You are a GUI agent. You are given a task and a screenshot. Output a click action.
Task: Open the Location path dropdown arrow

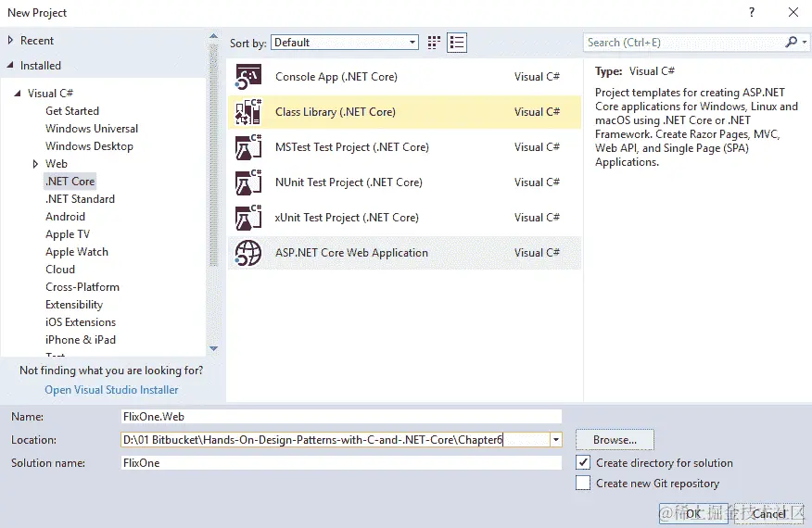pos(555,440)
